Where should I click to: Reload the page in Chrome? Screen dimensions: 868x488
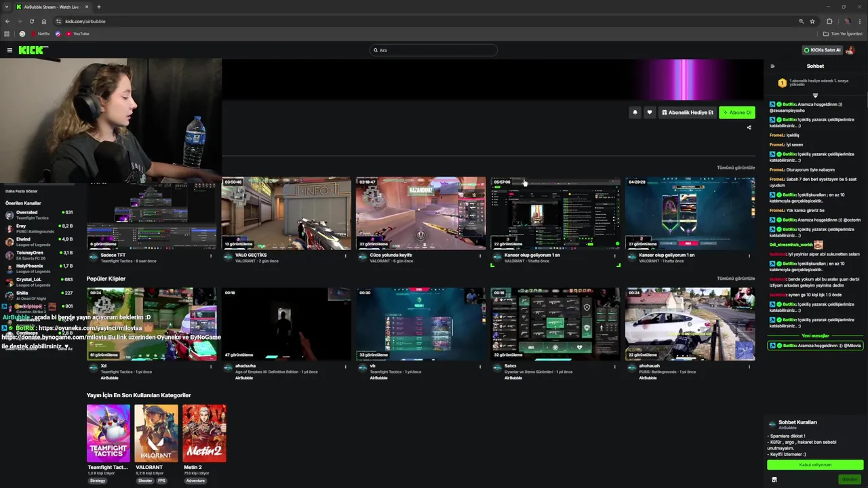pyautogui.click(x=33, y=21)
